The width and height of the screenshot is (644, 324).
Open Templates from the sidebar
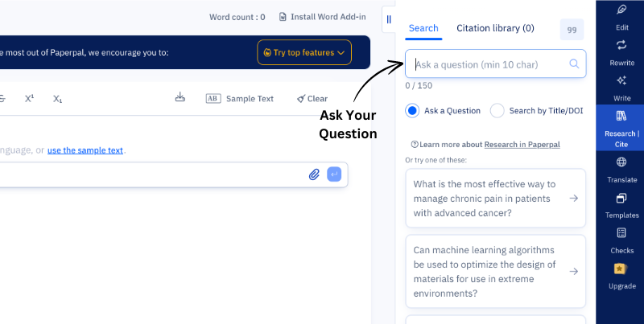[x=621, y=206]
